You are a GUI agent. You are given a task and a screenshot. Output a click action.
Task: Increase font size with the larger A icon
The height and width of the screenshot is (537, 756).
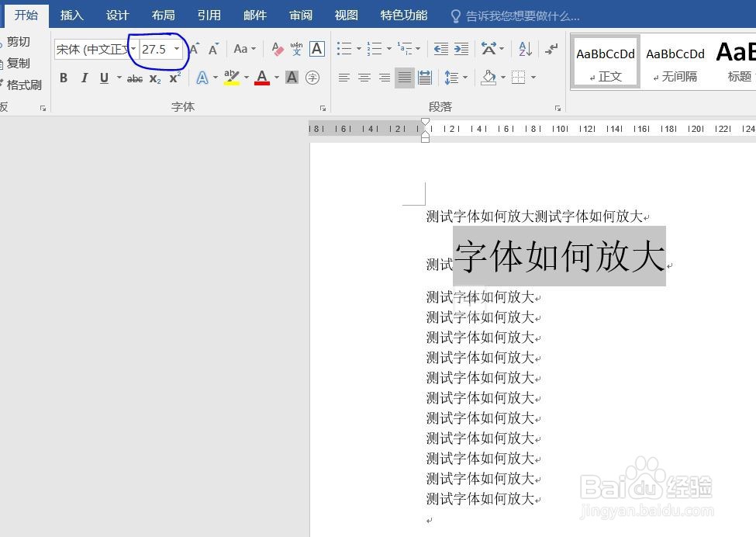(x=194, y=48)
